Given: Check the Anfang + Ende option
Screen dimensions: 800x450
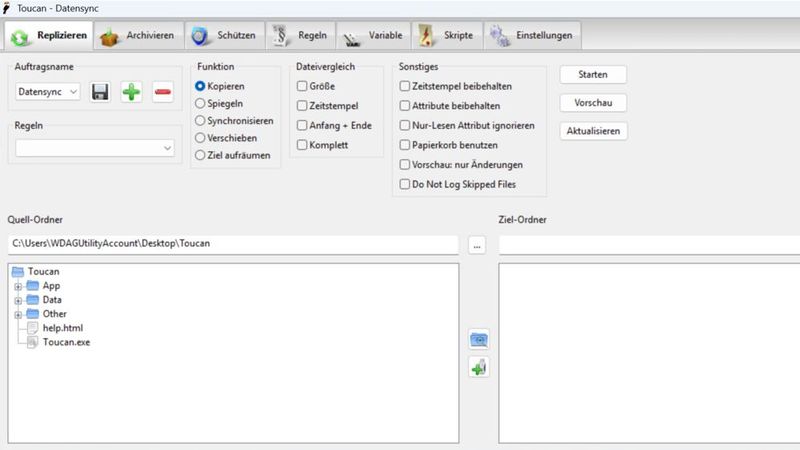Looking at the screenshot, I should point(302,126).
